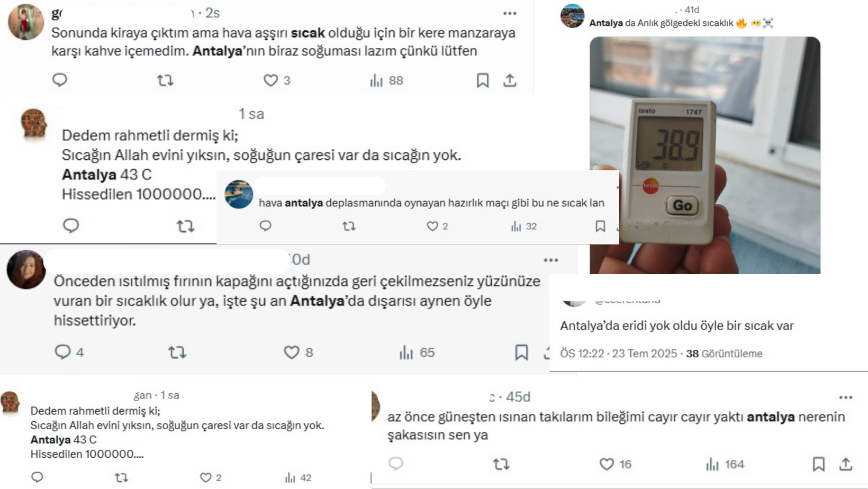
Task: Open the profile avatar of the oven tweet author
Action: click(x=26, y=269)
